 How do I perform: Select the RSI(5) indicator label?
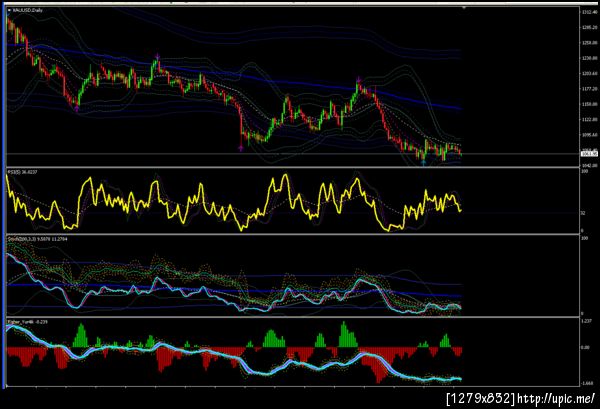pyautogui.click(x=22, y=173)
